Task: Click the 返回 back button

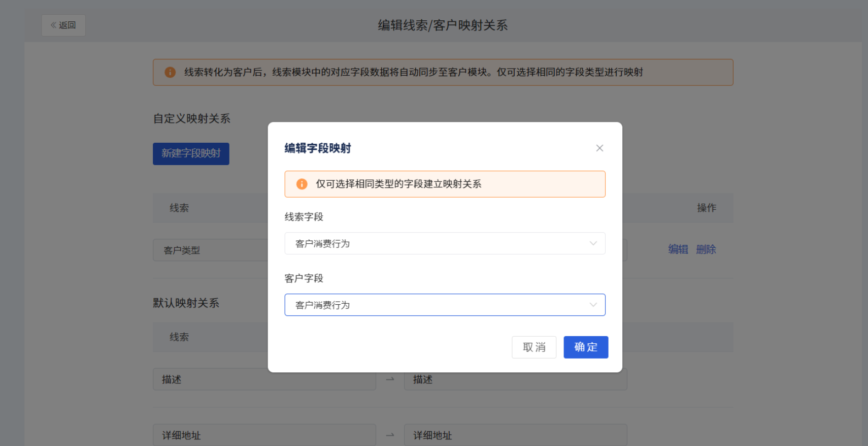Action: pos(63,25)
